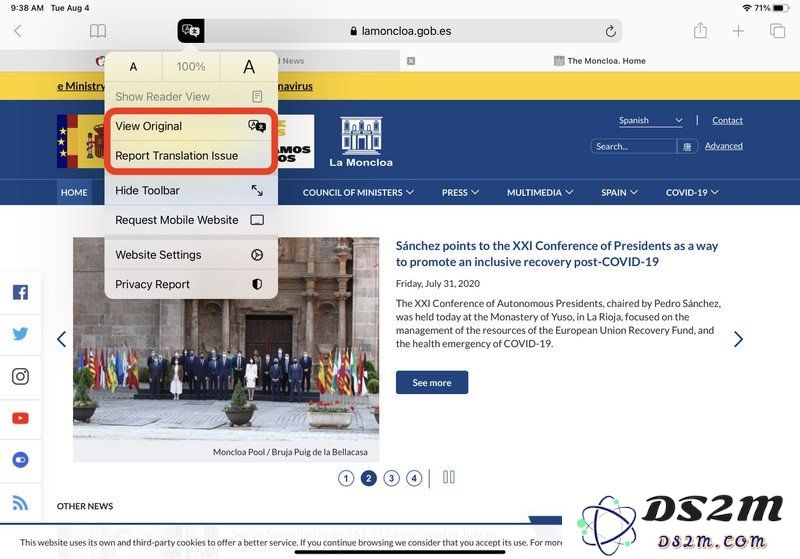Go to HOME nav item
The height and width of the screenshot is (559, 800).
coord(74,192)
